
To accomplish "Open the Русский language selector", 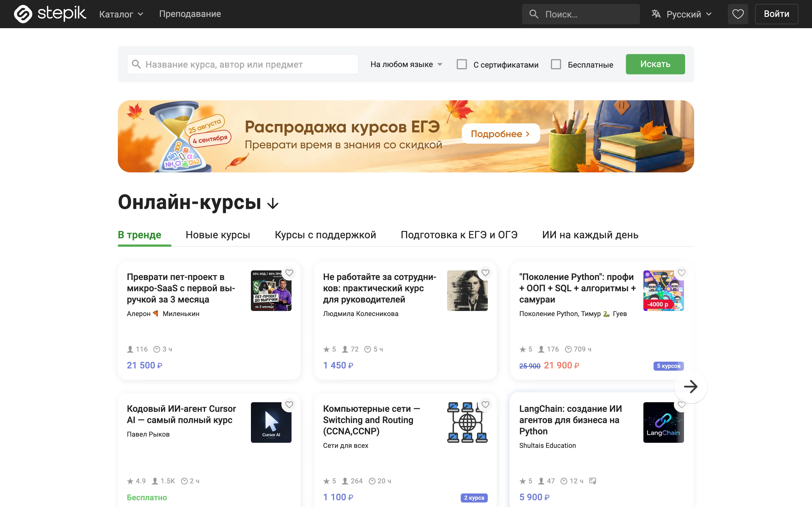I will point(682,14).
